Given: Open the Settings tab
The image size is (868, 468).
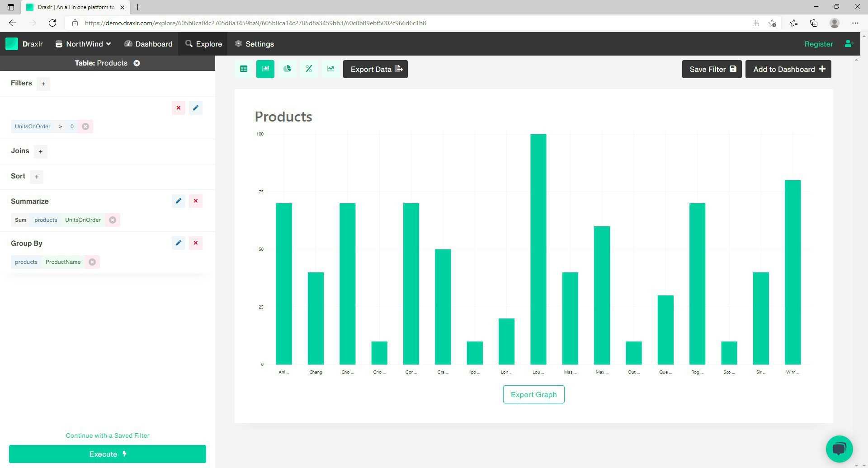Looking at the screenshot, I should point(255,44).
